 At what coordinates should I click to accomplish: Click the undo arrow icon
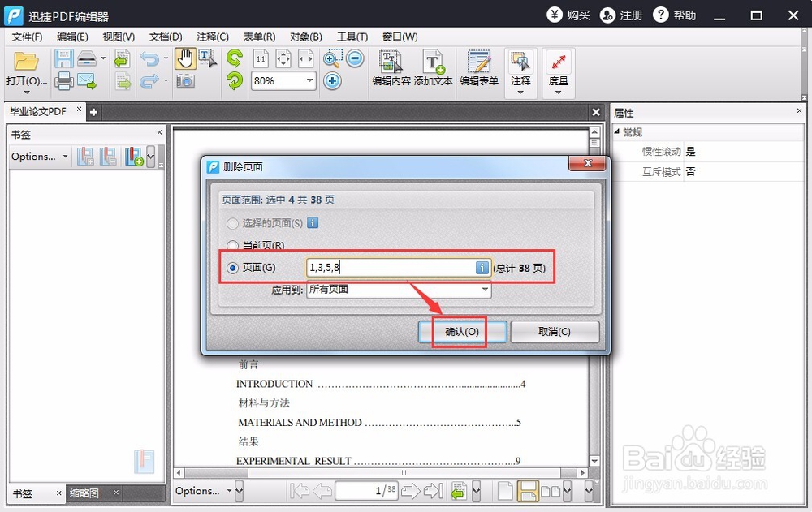click(x=150, y=59)
